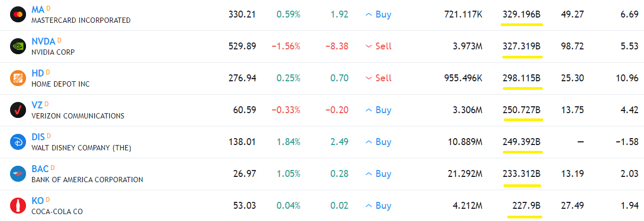This screenshot has width=644, height=221.
Task: Click the Walt Disney logo icon
Action: coord(18,142)
